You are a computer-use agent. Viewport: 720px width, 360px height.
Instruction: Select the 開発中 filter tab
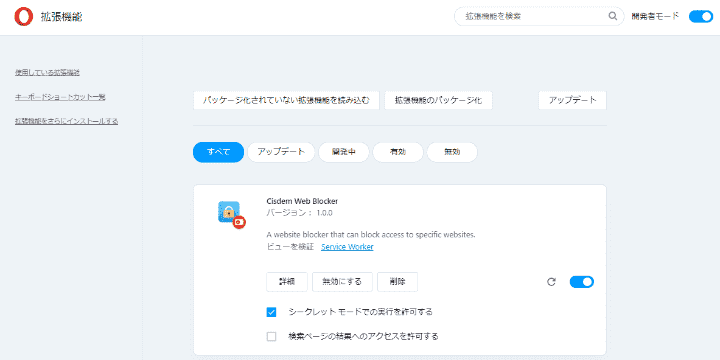343,152
